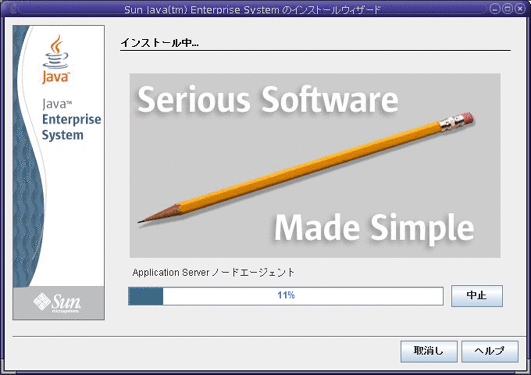Open help with the ヘルプ button
Viewport: 531px width, 375px height.
pos(490,351)
